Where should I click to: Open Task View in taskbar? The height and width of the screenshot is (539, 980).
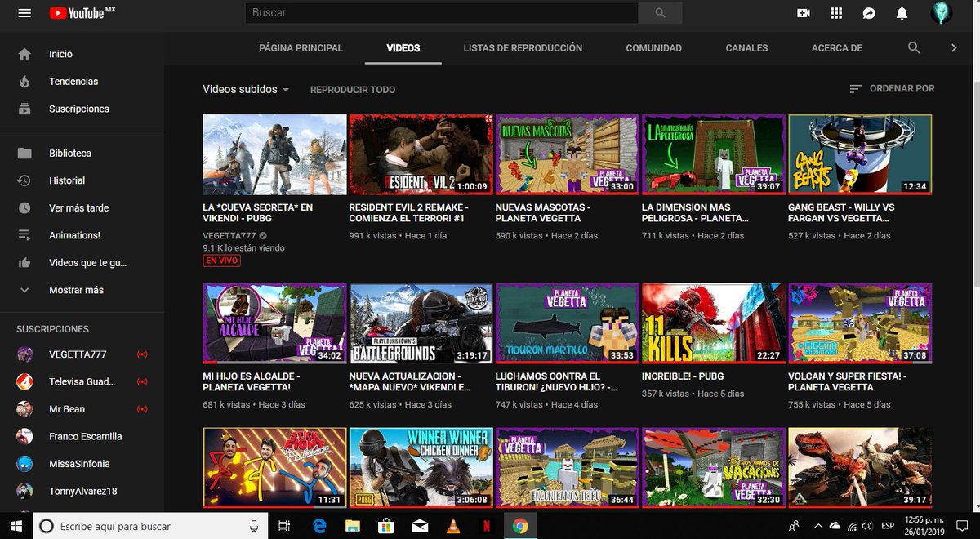284,526
